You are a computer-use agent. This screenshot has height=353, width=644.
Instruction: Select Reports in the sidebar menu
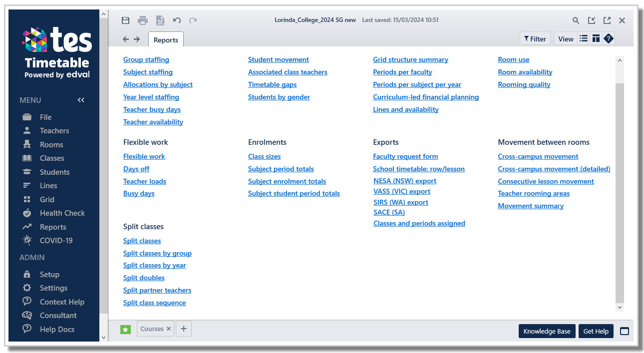click(52, 227)
